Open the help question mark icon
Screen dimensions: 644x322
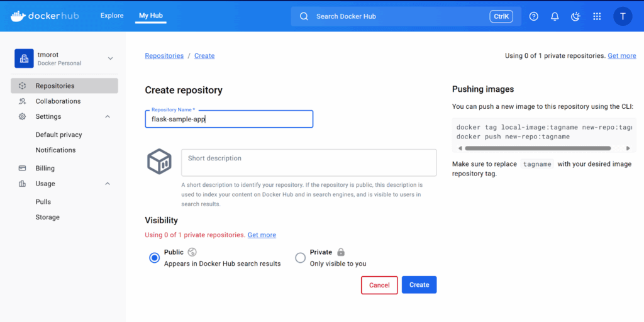[533, 16]
